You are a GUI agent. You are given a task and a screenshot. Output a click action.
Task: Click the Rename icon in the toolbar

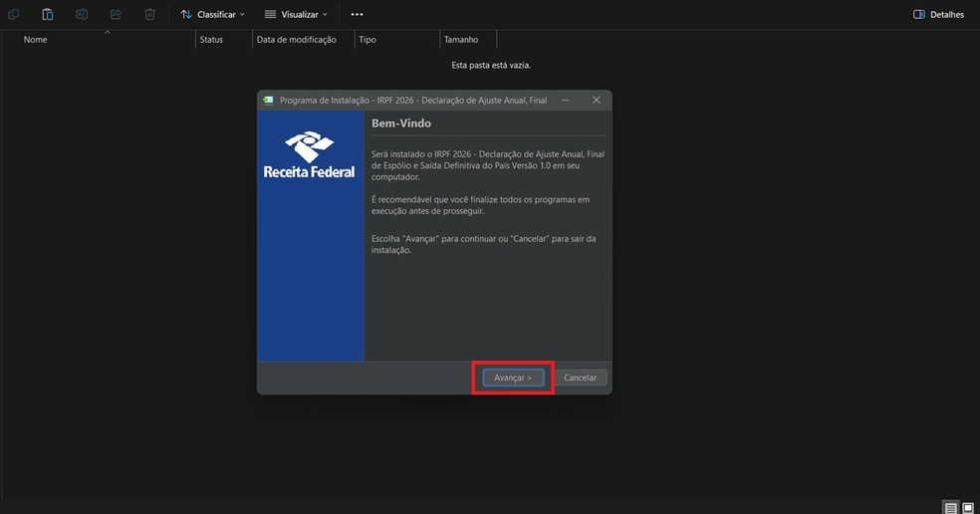(x=82, y=15)
